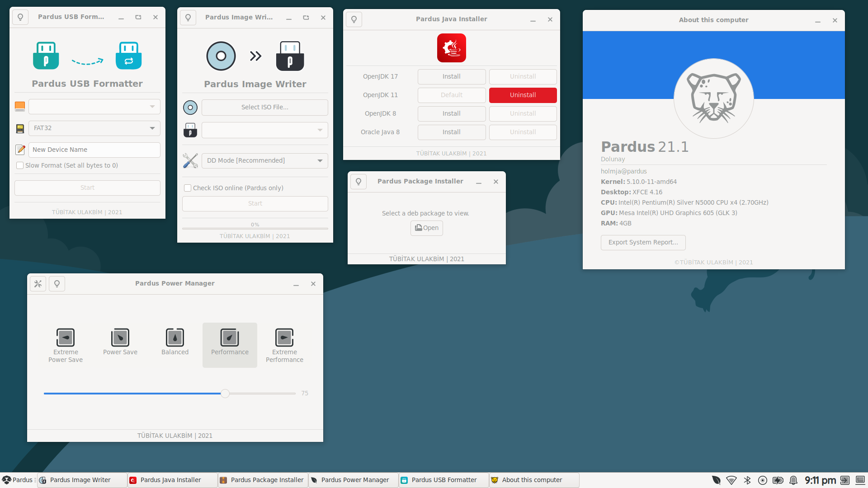Screen dimensions: 868x488
Task: Click the New Device Name field
Action: (x=94, y=150)
